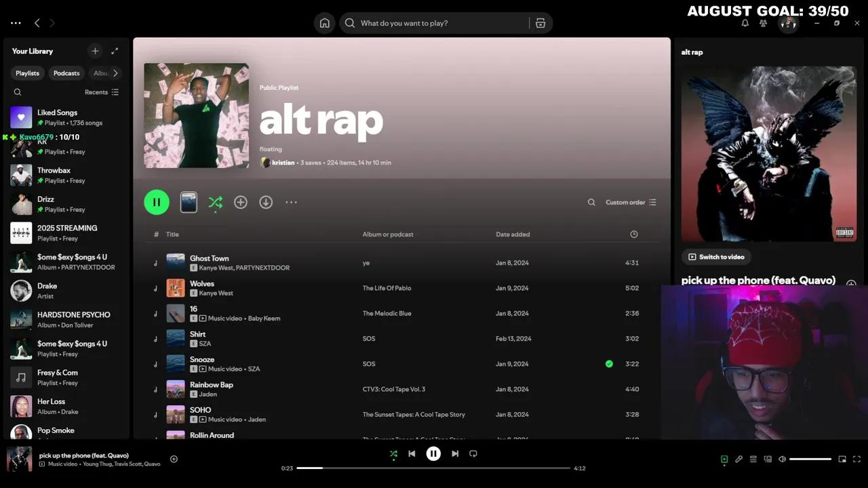Open the Recents sort dropdown

pos(102,92)
